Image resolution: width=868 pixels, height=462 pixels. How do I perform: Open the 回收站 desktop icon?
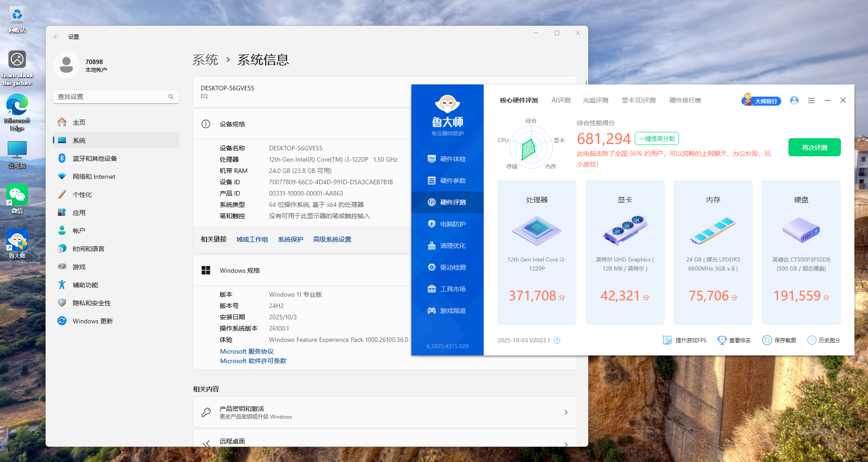(17, 19)
